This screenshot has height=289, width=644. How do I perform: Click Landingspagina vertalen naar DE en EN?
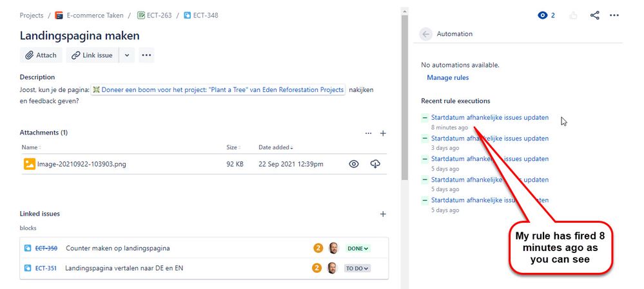pyautogui.click(x=124, y=268)
